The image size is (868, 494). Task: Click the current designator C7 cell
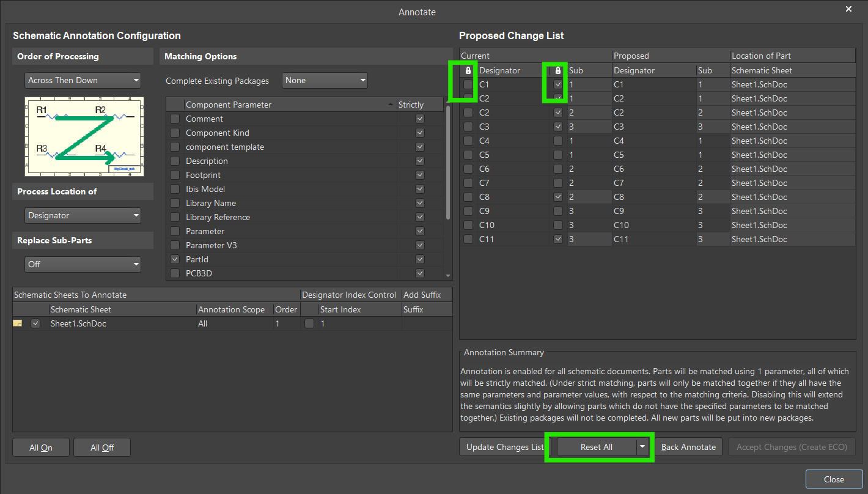pos(513,183)
